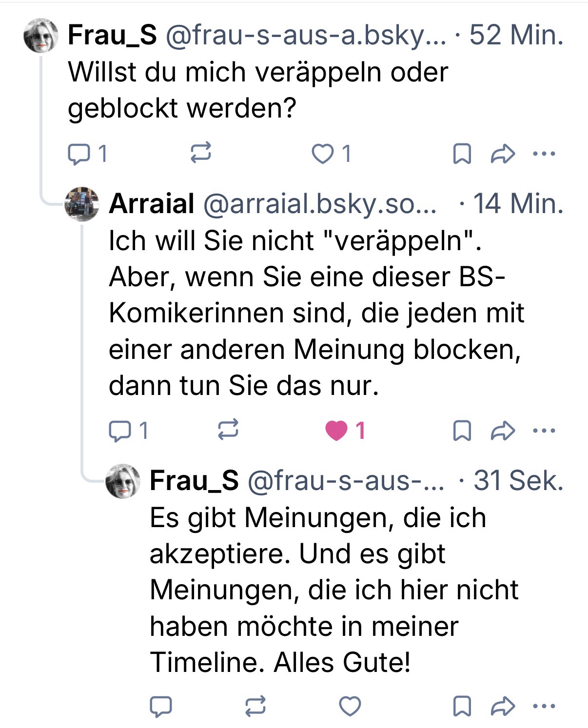Reply to Arraial's post
588x728 pixels.
118,431
